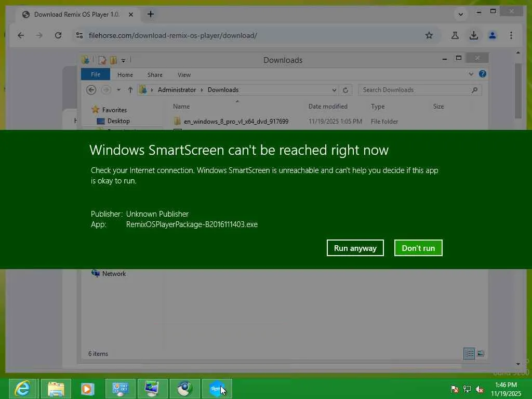Viewport: 532px width, 399px height.
Task: Open media player taskbar icon
Action: (87, 389)
